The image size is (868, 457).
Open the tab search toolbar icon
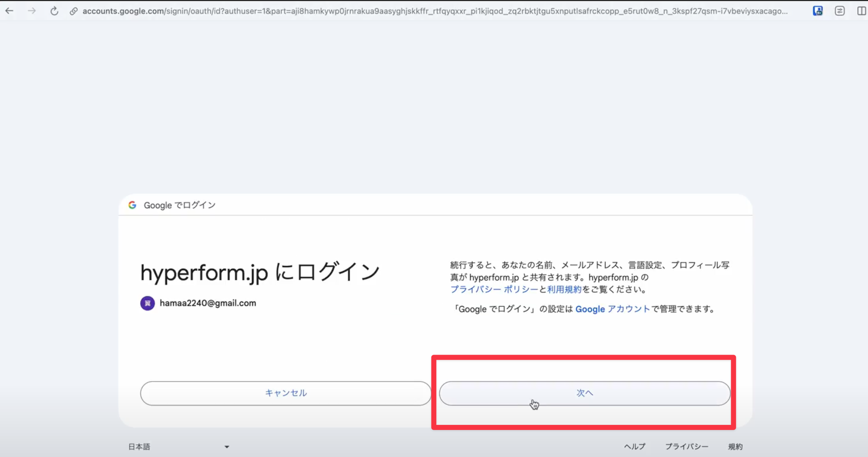click(x=840, y=11)
